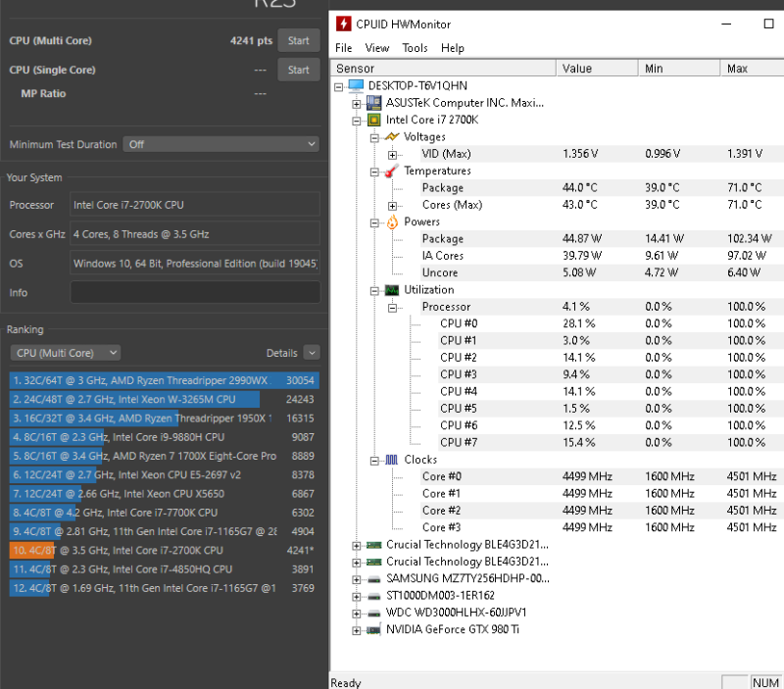Click the Clocks waveform icon
The width and height of the screenshot is (784, 689).
(x=391, y=460)
